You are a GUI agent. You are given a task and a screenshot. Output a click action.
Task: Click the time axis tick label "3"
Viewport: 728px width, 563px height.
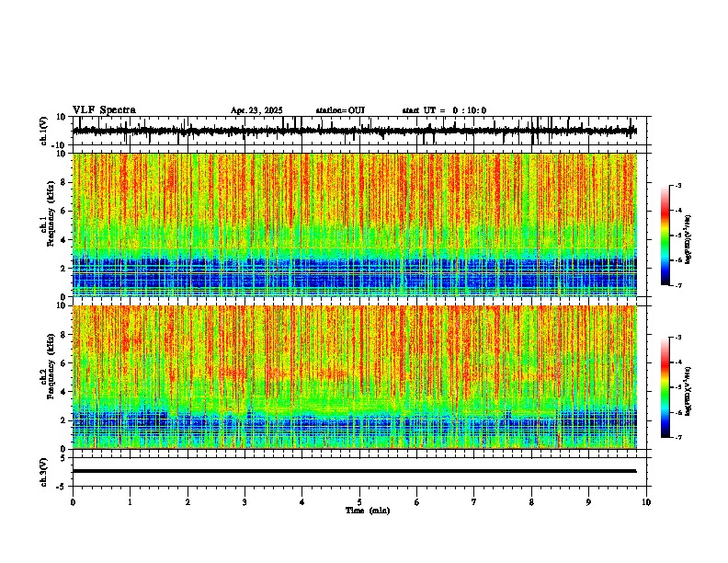coord(245,502)
